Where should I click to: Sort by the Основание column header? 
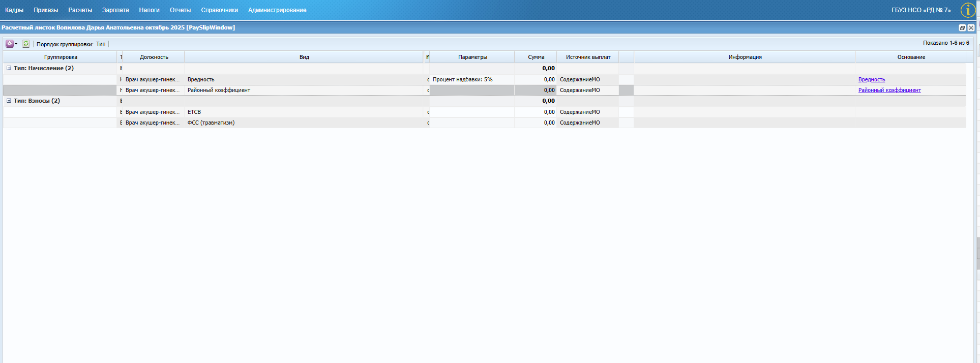click(x=911, y=57)
